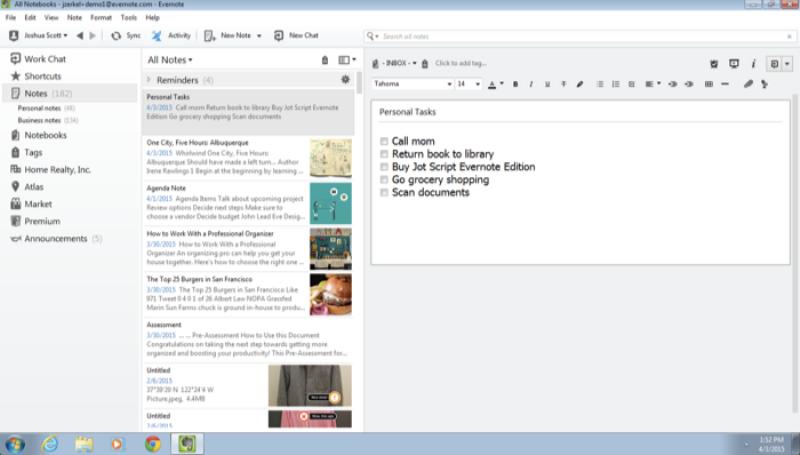
Task: Click the Bold formatting icon
Action: (x=516, y=84)
